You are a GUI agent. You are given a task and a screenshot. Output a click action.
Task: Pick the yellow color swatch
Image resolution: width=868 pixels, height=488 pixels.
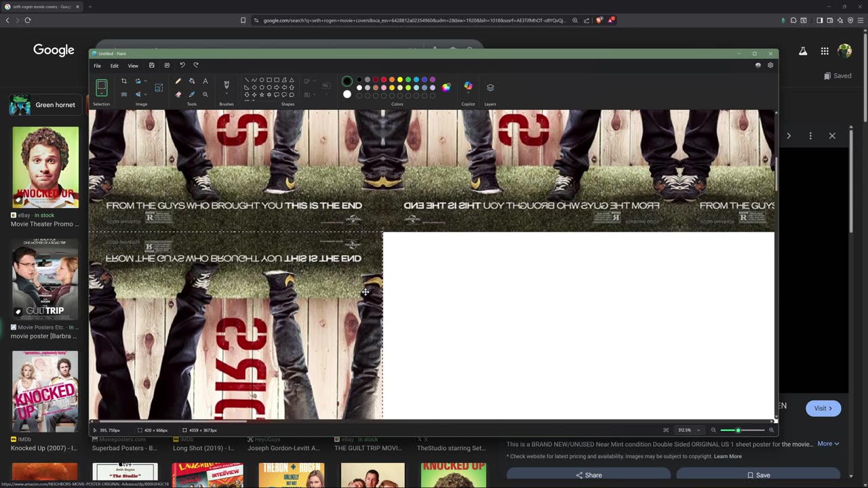399,80
